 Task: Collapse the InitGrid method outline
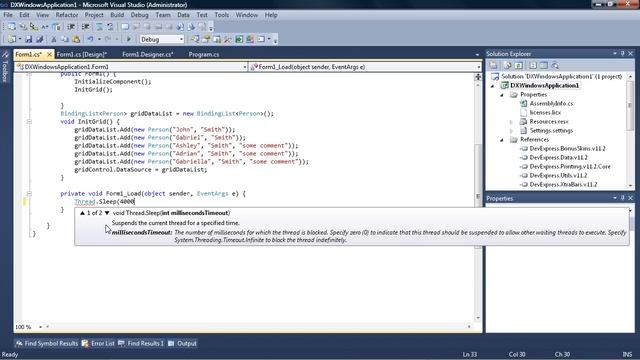coord(29,121)
